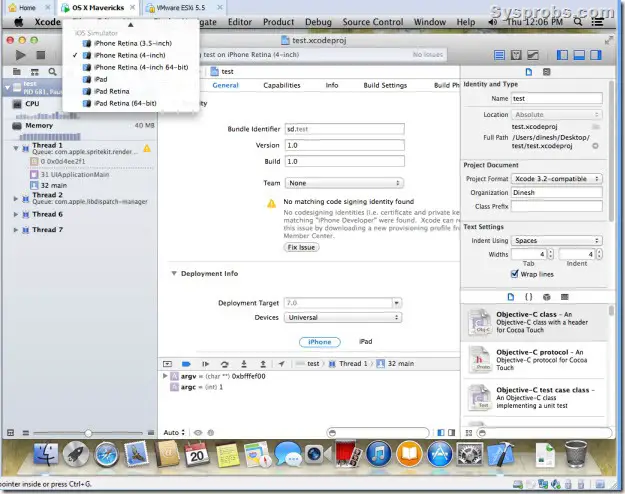Open the Product menu

(x=278, y=22)
